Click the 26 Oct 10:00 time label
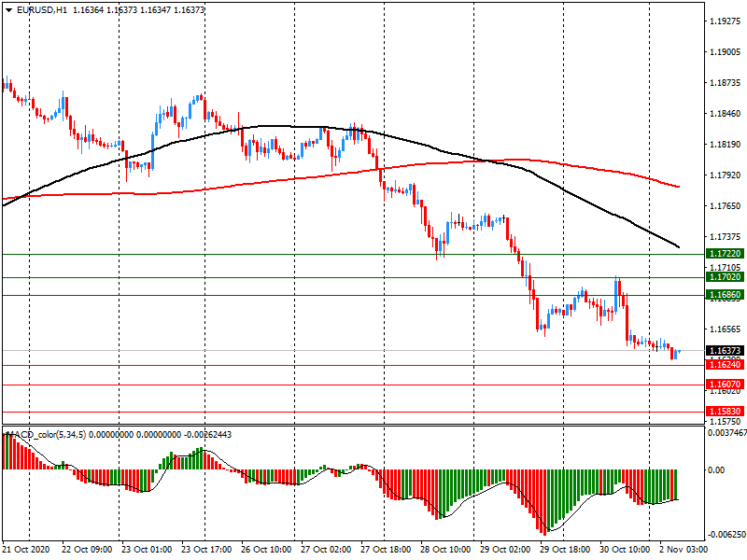The height and width of the screenshot is (560, 747). (266, 550)
